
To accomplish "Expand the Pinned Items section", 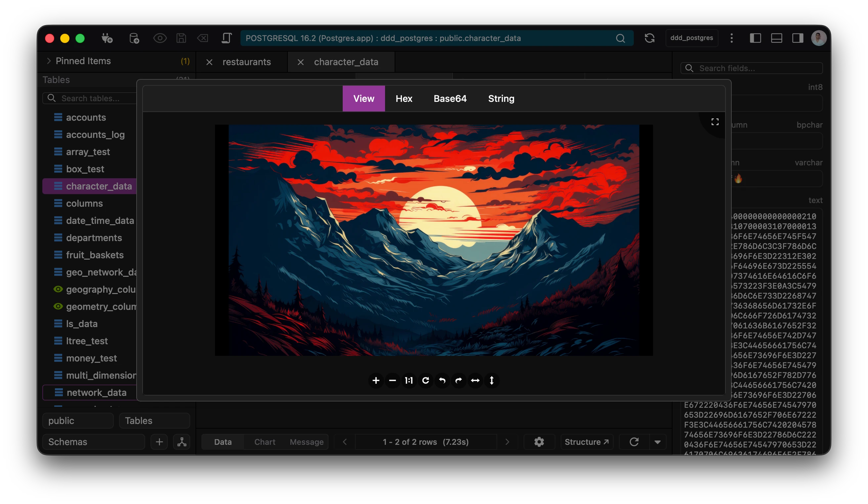I will coord(49,61).
